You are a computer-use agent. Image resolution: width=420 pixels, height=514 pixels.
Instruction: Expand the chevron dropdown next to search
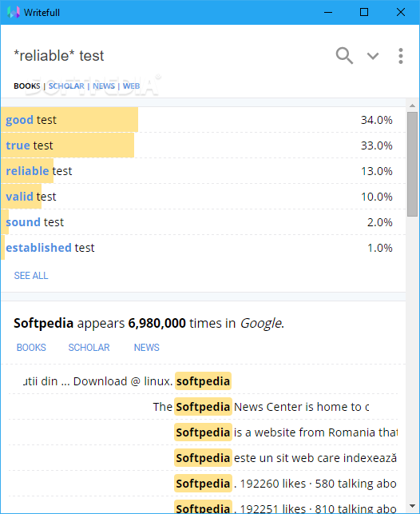point(373,57)
